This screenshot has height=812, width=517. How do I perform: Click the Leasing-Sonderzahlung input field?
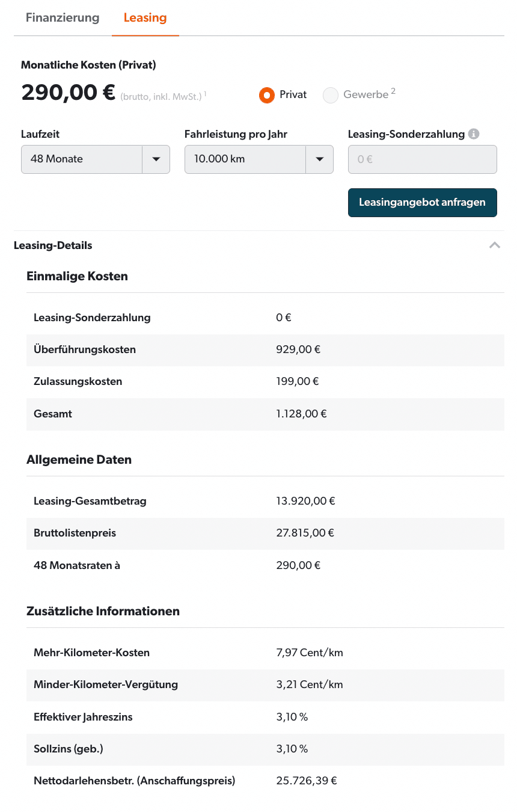point(423,159)
